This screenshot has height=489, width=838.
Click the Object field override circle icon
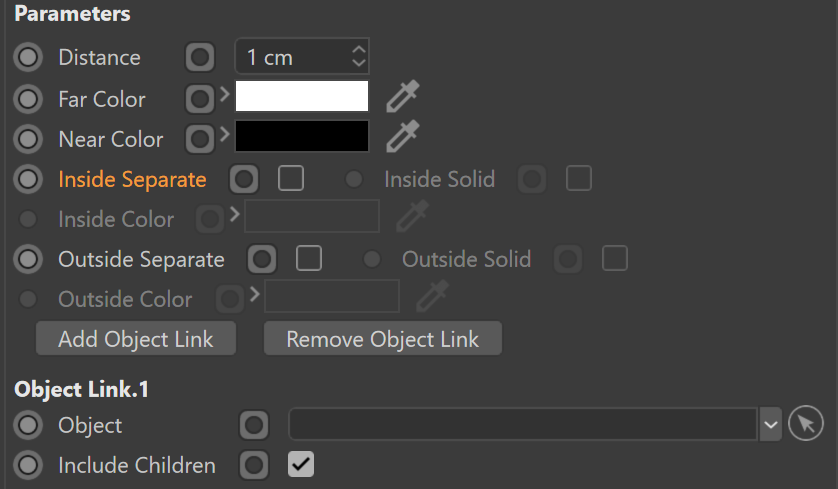pos(254,425)
